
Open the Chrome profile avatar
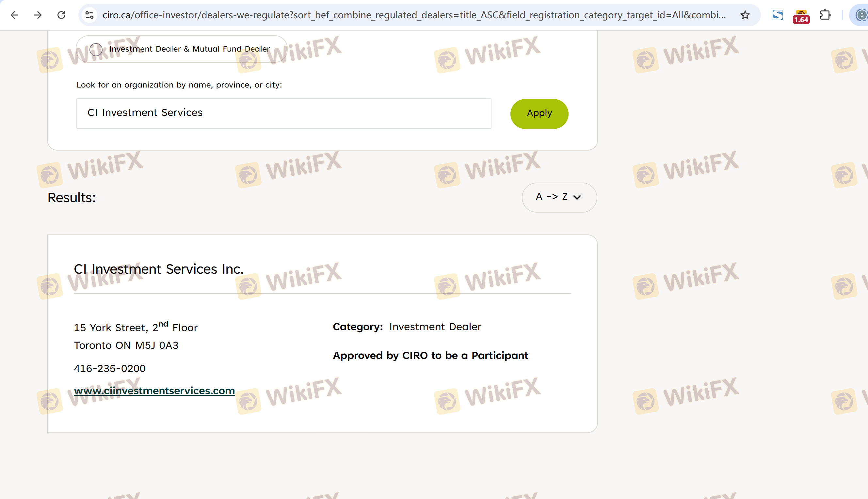pyautogui.click(x=861, y=15)
